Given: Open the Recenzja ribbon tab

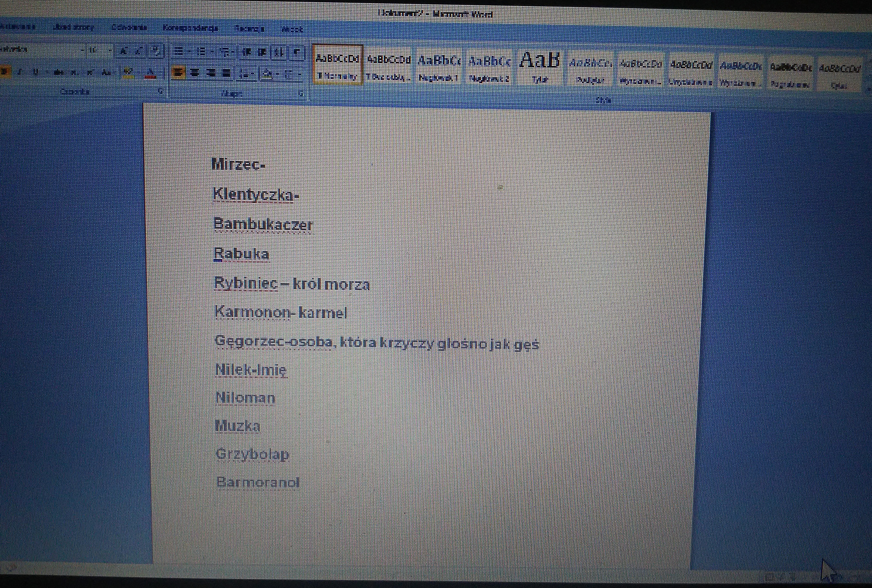Looking at the screenshot, I should click(250, 28).
